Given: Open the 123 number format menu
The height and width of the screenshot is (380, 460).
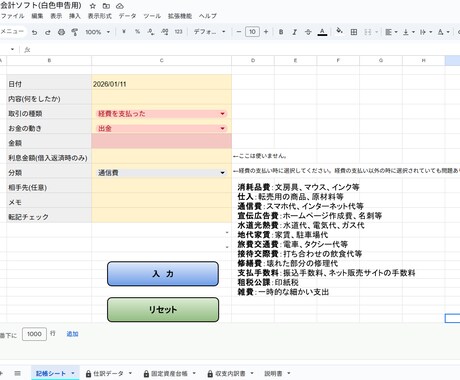Looking at the screenshot, I should tap(178, 32).
